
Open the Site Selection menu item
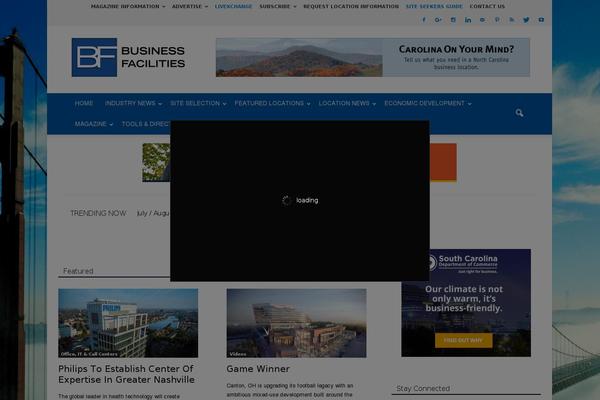pyautogui.click(x=195, y=103)
